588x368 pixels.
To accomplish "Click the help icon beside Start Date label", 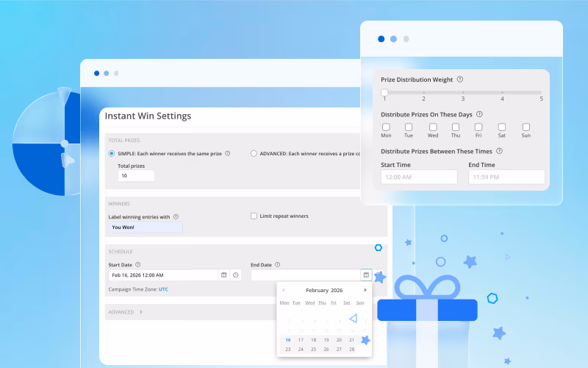I will 138,264.
